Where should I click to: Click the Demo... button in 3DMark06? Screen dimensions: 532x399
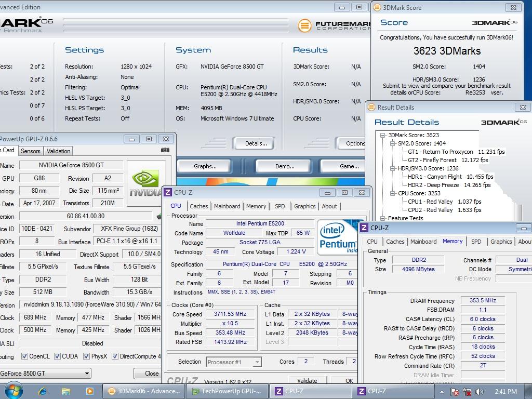[x=285, y=166]
